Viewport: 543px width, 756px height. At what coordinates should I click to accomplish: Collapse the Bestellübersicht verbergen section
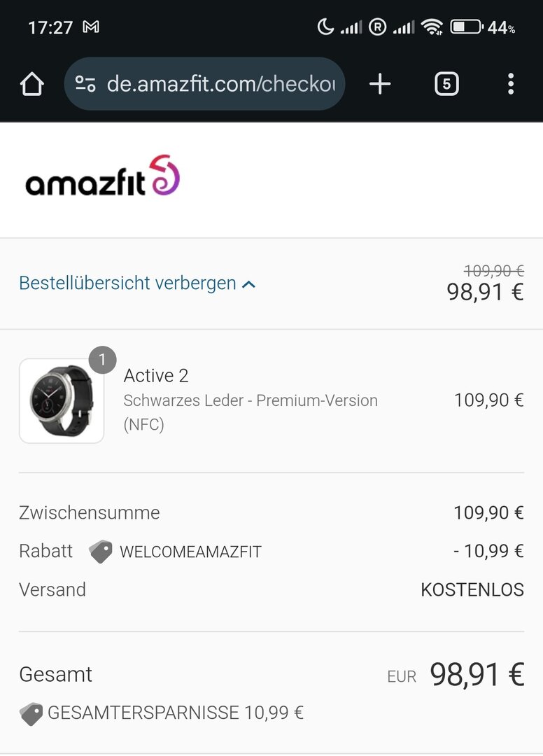[128, 283]
